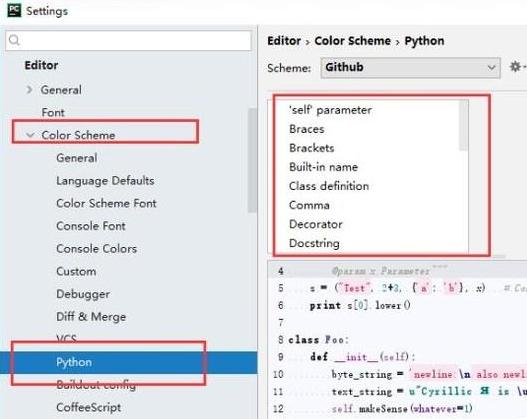Select Language Defaults in the tree
Image resolution: width=527 pixels, height=419 pixels.
(x=105, y=181)
